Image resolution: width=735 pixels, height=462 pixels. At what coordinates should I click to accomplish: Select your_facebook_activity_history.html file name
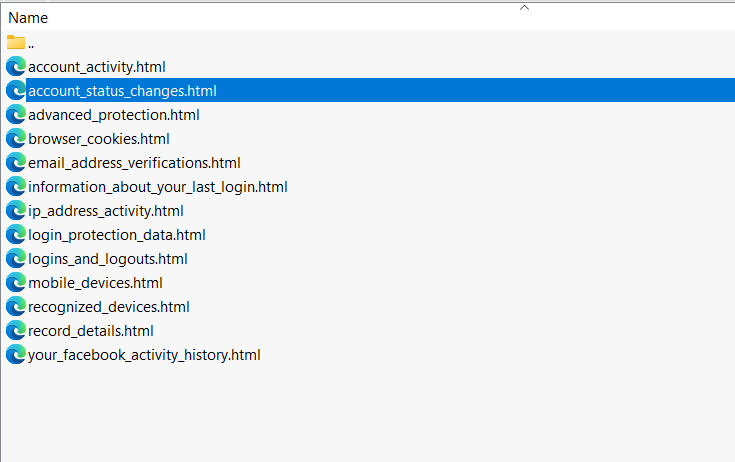pos(144,355)
